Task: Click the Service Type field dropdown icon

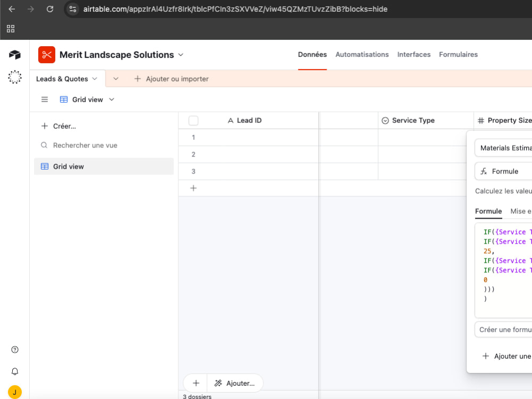Action: pyautogui.click(x=385, y=120)
